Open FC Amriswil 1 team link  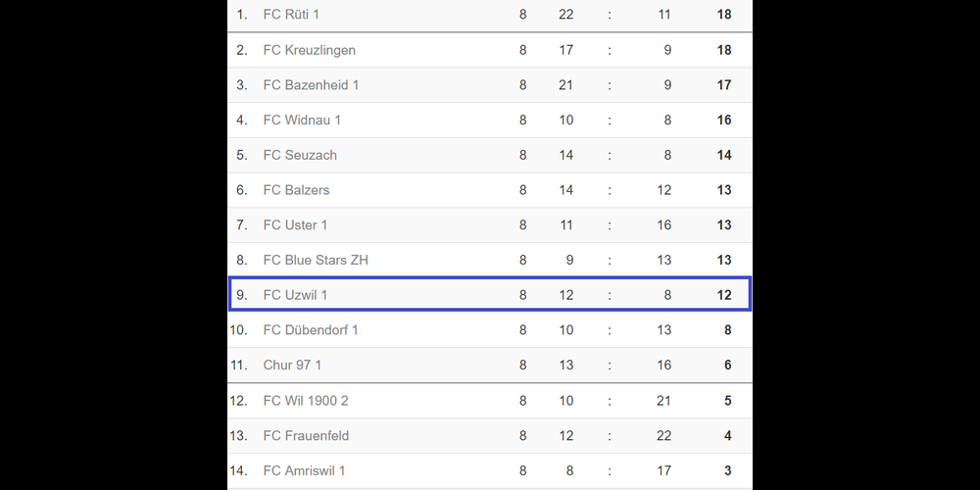(x=304, y=471)
